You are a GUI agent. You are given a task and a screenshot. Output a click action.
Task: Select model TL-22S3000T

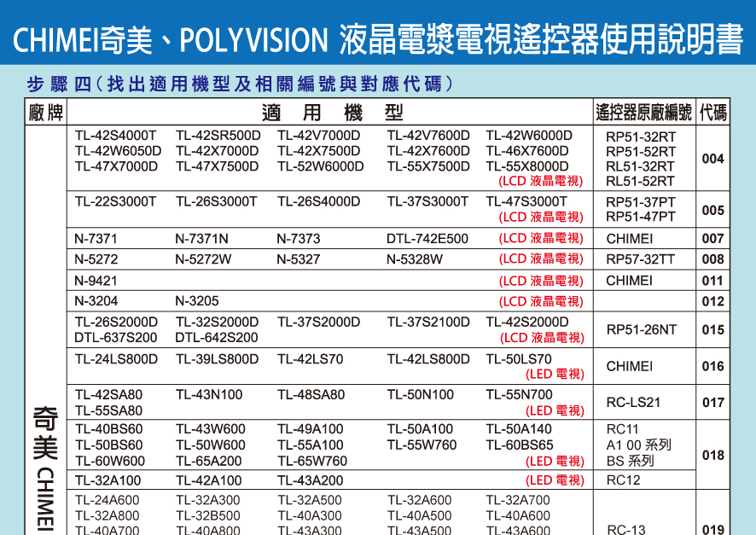(x=115, y=201)
